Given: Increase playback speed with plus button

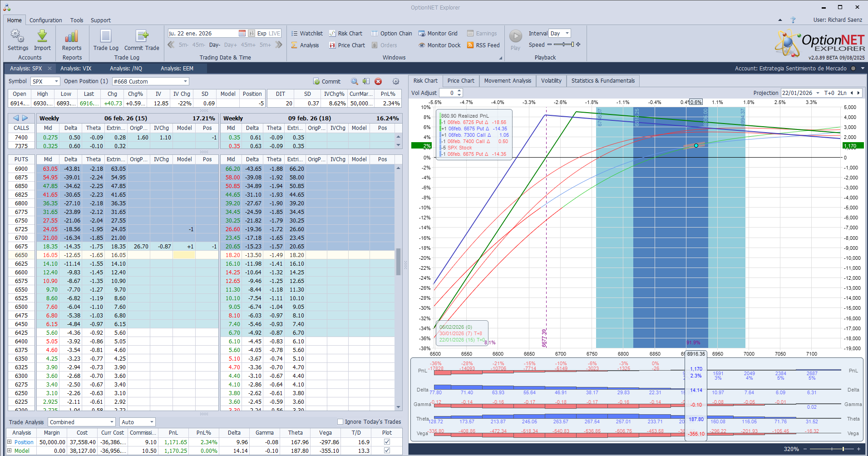Looking at the screenshot, I should 578,45.
